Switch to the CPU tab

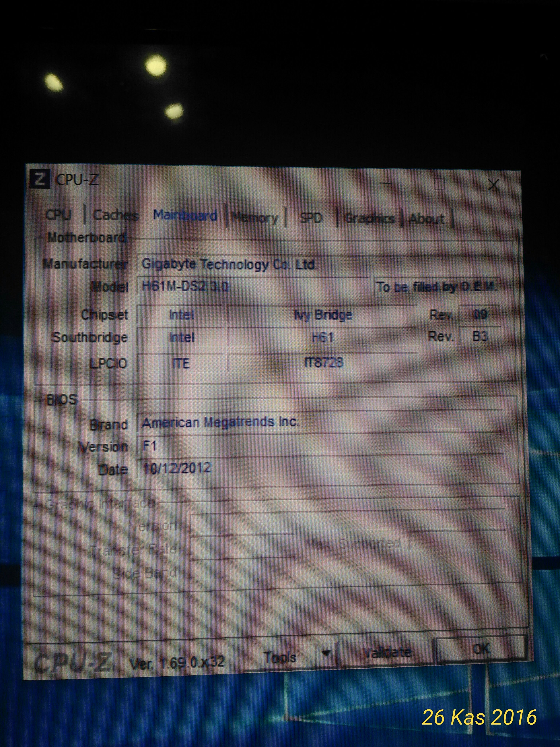(x=58, y=215)
